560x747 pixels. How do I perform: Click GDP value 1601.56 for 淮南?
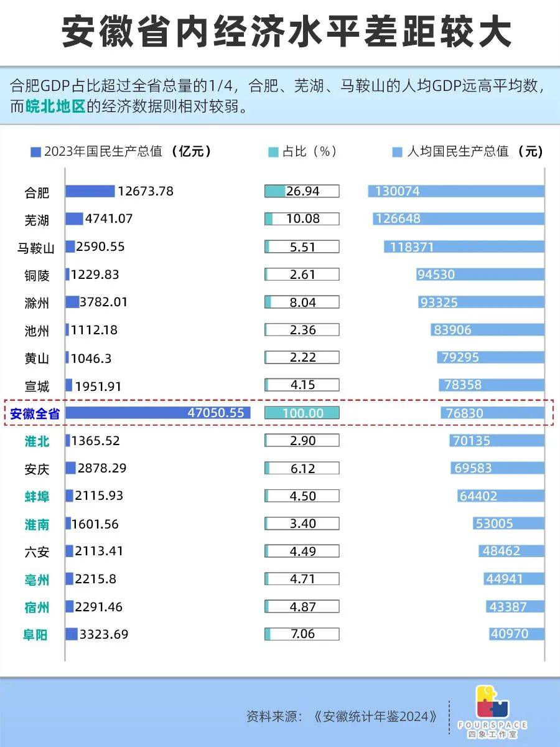96,524
